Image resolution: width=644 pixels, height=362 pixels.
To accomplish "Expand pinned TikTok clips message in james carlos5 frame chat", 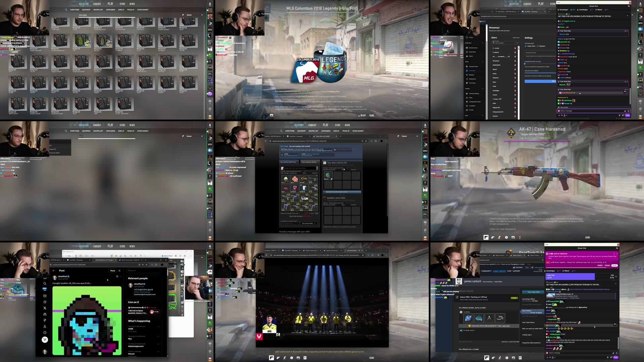I will click(616, 284).
